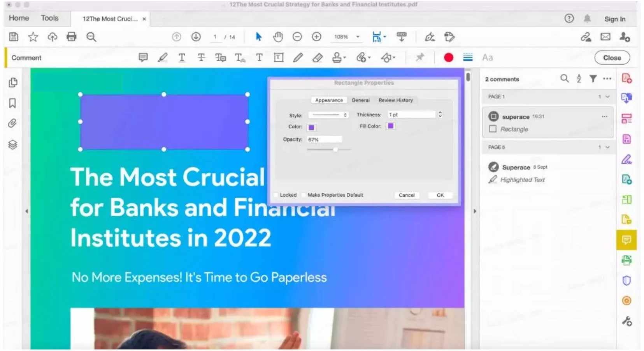
Task: Open the Attachments panel
Action: coord(12,123)
